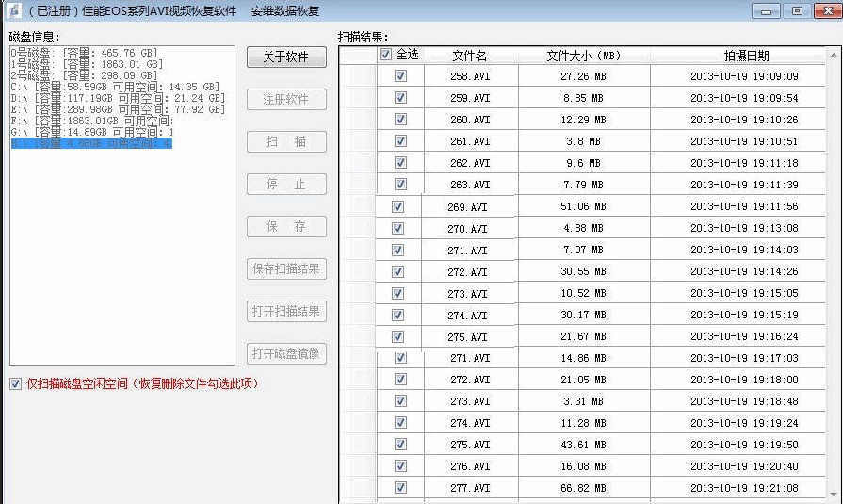Click the 保存扫描结果 button

[x=286, y=268]
